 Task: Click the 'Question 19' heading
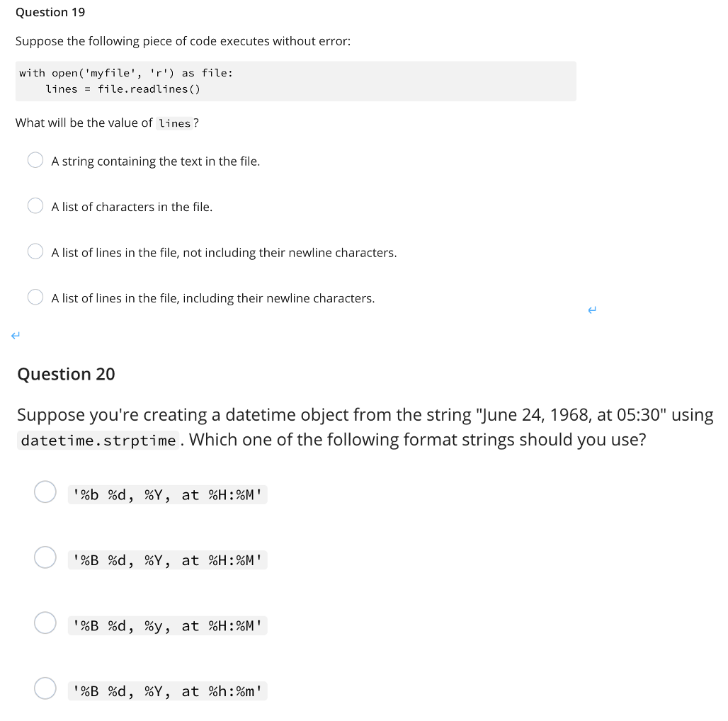50,11
